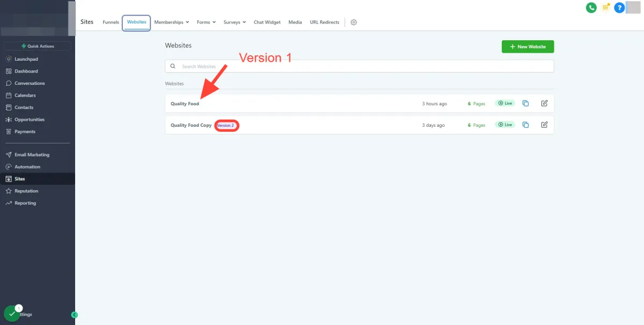Edit the Quality Food website
The image size is (644, 325).
(x=544, y=103)
